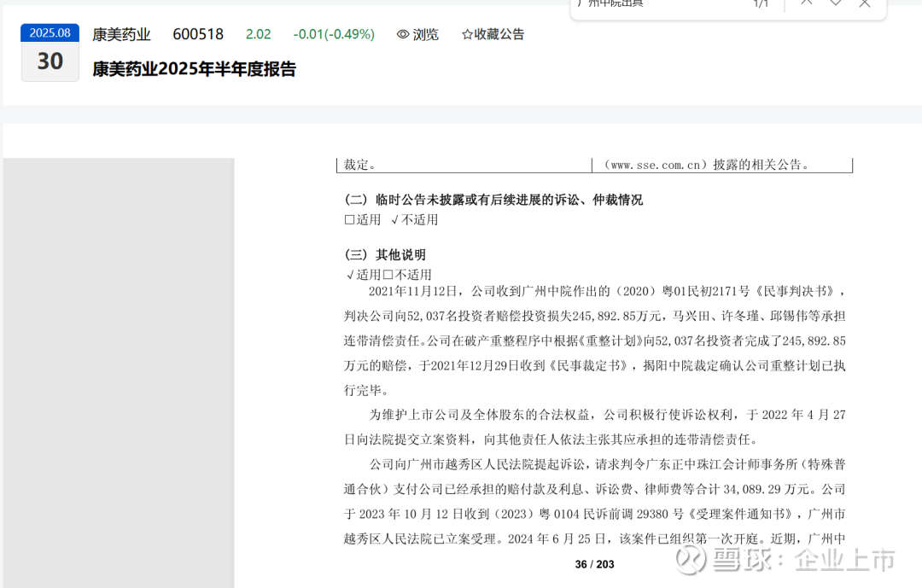Toggle 不适用 checkbox under section (二)

coord(395,220)
